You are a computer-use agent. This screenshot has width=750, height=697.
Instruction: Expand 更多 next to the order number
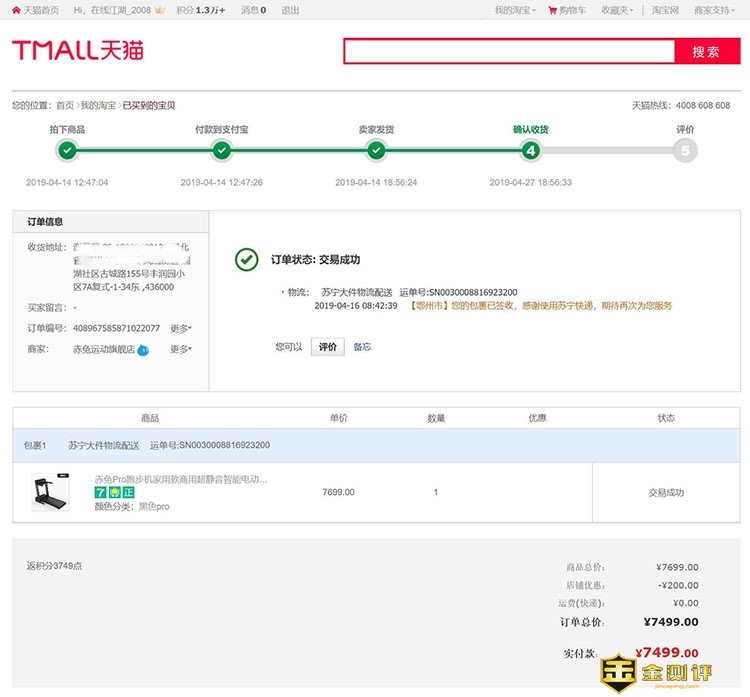tap(181, 328)
